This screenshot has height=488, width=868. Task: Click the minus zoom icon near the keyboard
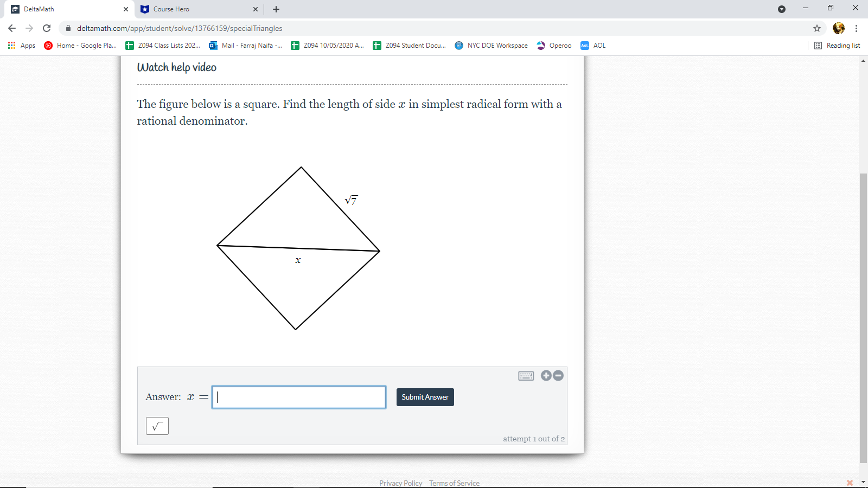pos(557,375)
